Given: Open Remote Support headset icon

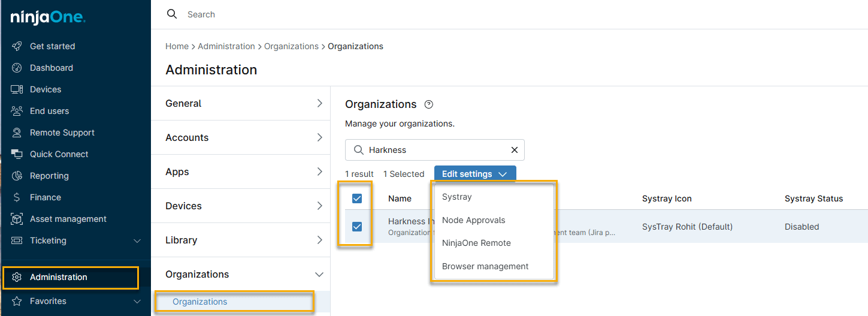Looking at the screenshot, I should [x=17, y=133].
